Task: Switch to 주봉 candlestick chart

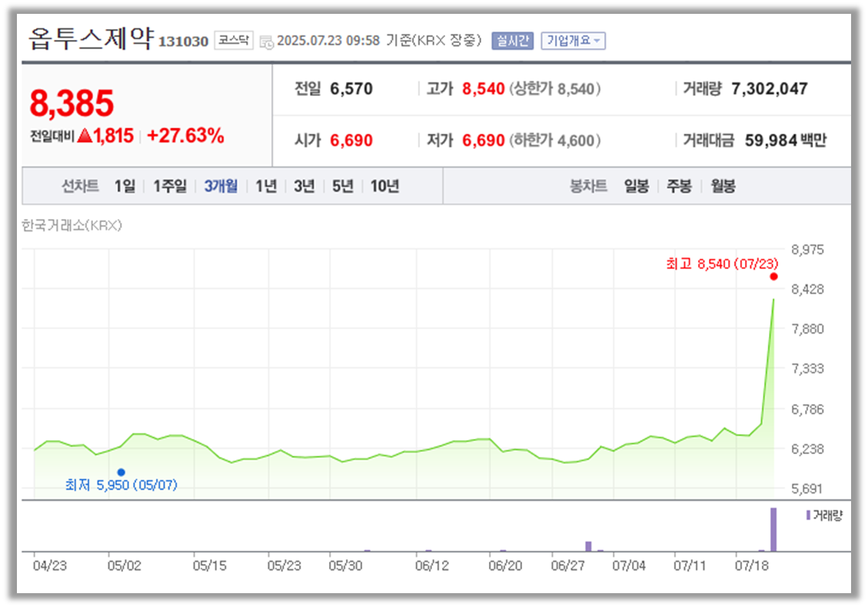Action: tap(679, 186)
